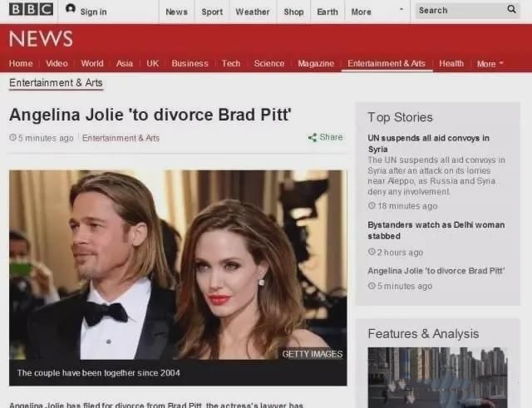
Task: Click in the Search input field
Action: pyautogui.click(x=458, y=11)
